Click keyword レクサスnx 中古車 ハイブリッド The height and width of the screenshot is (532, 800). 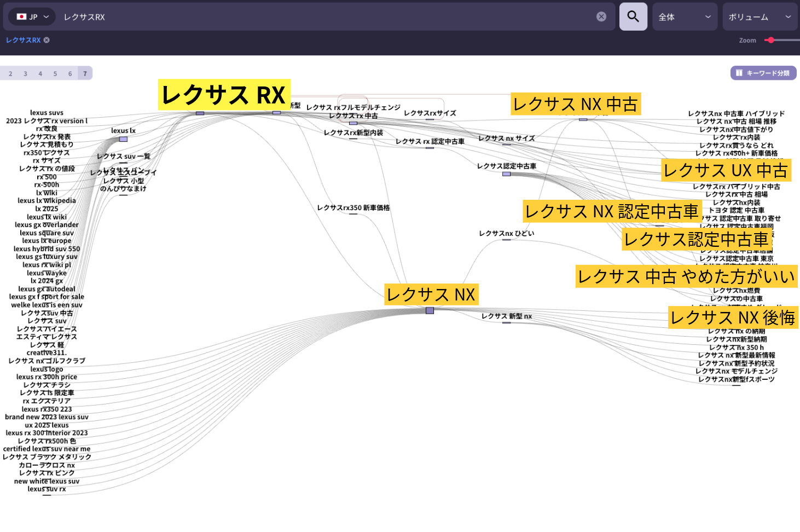coord(737,114)
